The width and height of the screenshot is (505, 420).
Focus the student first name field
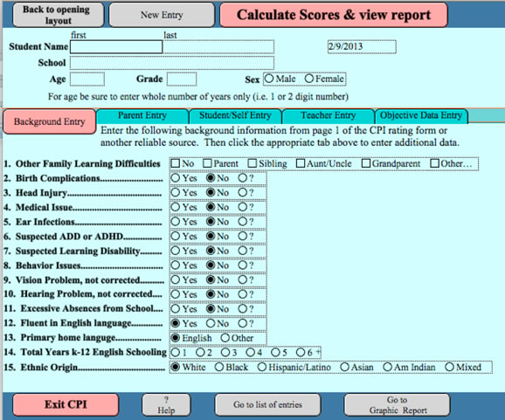point(116,47)
